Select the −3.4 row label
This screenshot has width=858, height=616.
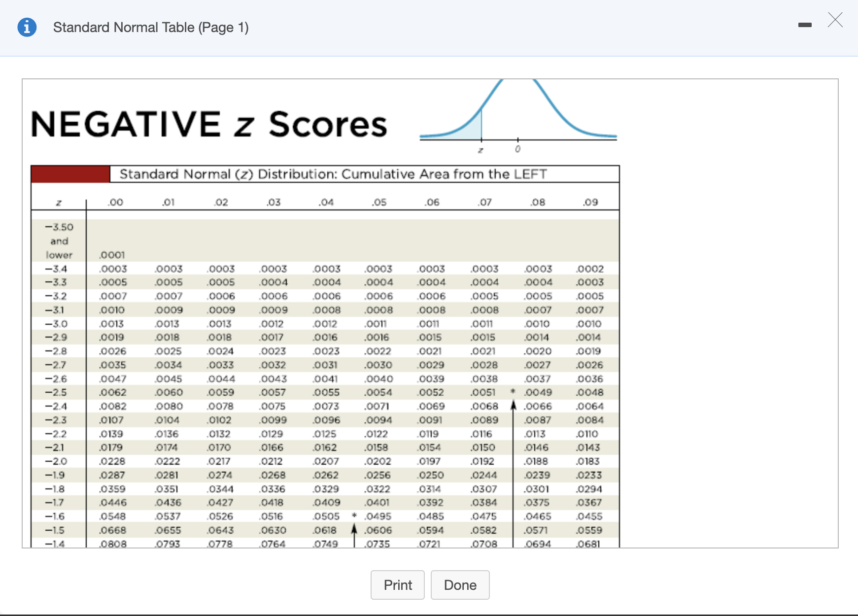(56, 269)
